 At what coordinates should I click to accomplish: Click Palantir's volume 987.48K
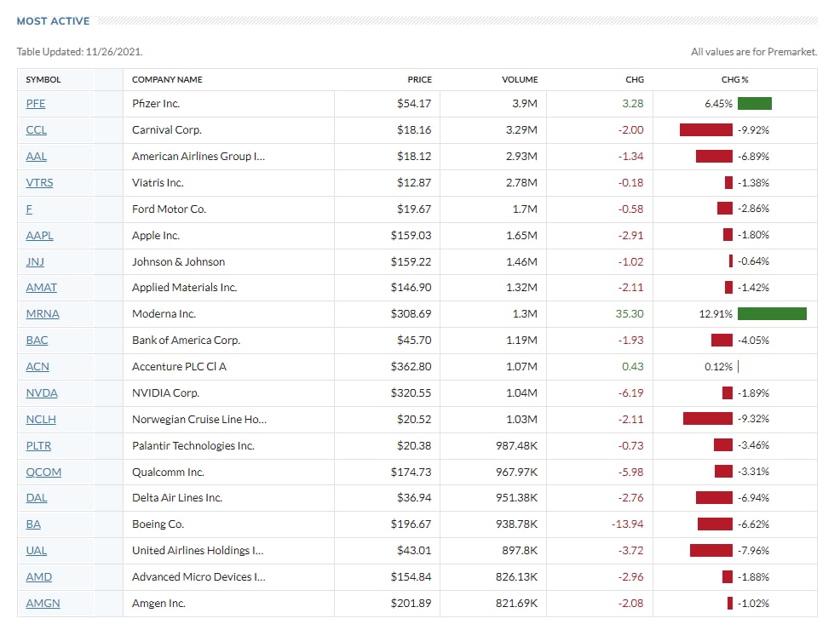[516, 445]
